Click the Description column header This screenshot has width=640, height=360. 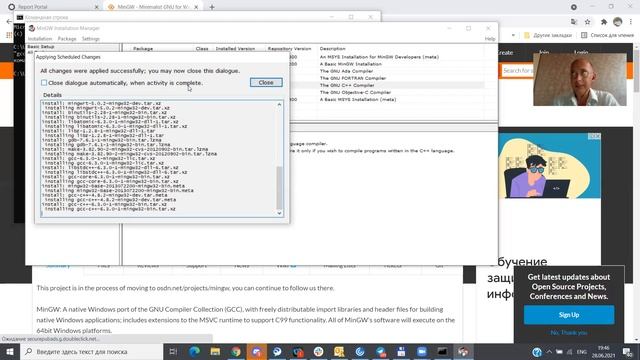(x=332, y=49)
